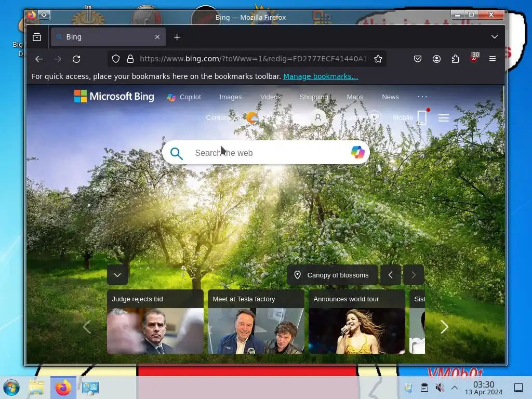
Task: Open the Extensions puzzle icon
Action: tap(455, 59)
